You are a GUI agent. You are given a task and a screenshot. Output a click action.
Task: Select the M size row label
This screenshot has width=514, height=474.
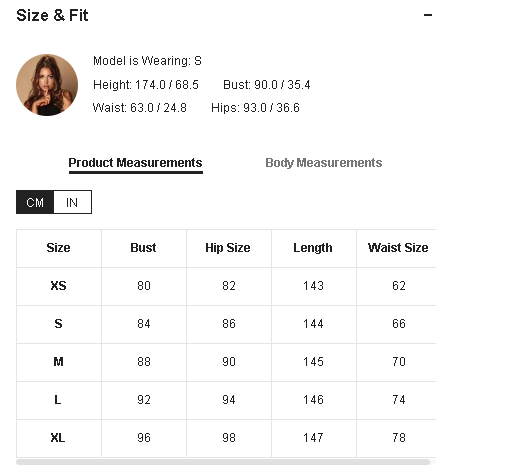pyautogui.click(x=59, y=362)
